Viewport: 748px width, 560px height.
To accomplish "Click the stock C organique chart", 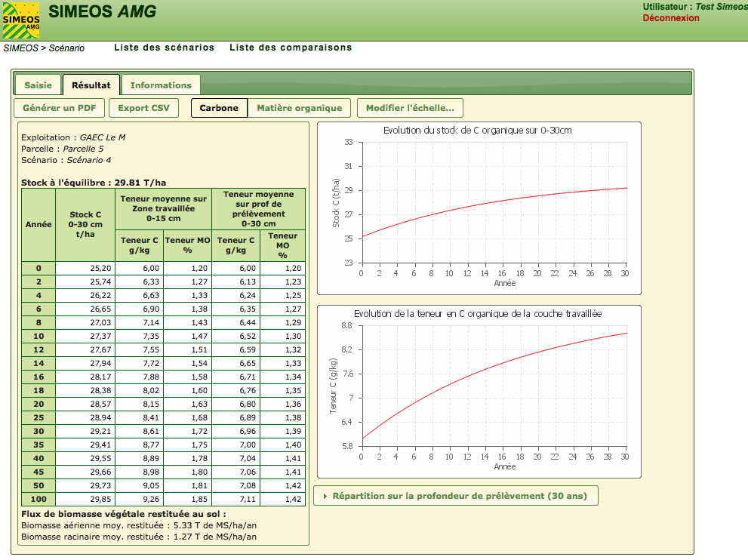I will [x=479, y=208].
